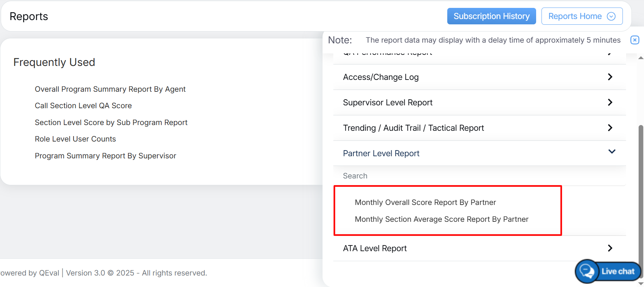
Task: Close the report delay note
Action: coord(634,40)
